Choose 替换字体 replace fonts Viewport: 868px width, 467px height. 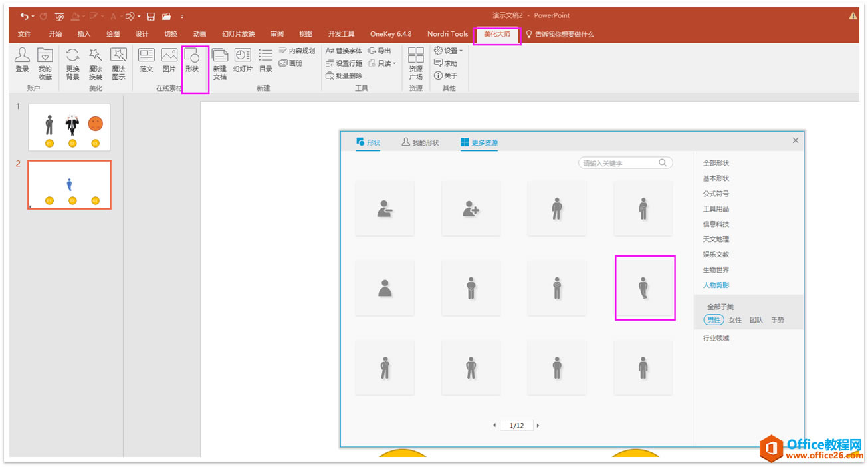(344, 51)
